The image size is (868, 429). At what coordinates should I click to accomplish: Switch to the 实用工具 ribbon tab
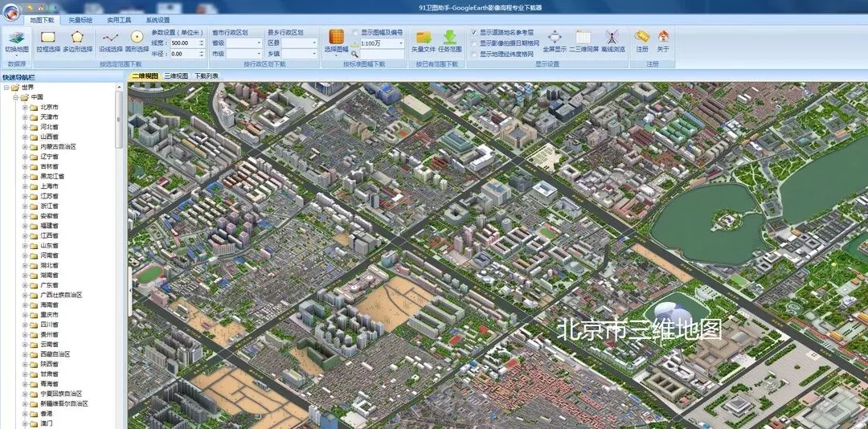point(119,20)
